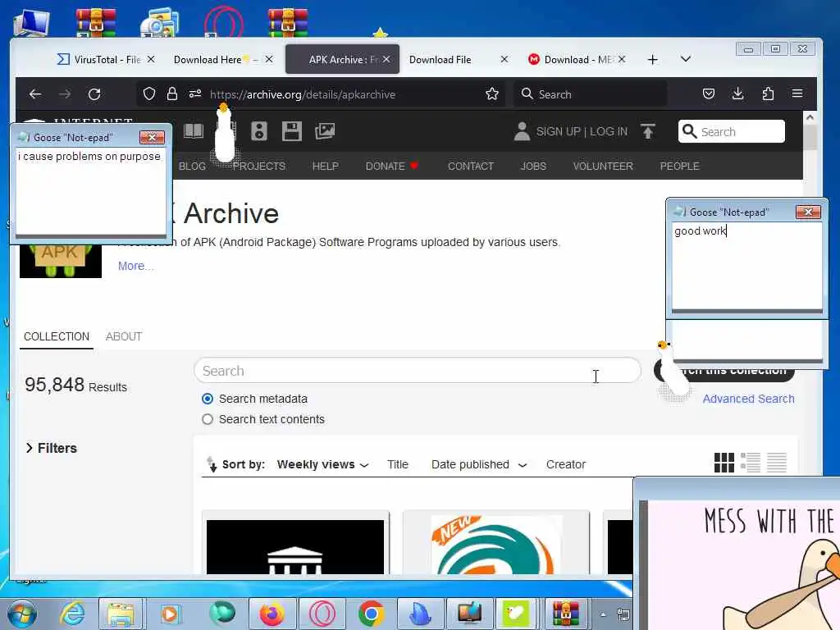Open WinRAR from the taskbar
Image resolution: width=840 pixels, height=630 pixels.
566,614
